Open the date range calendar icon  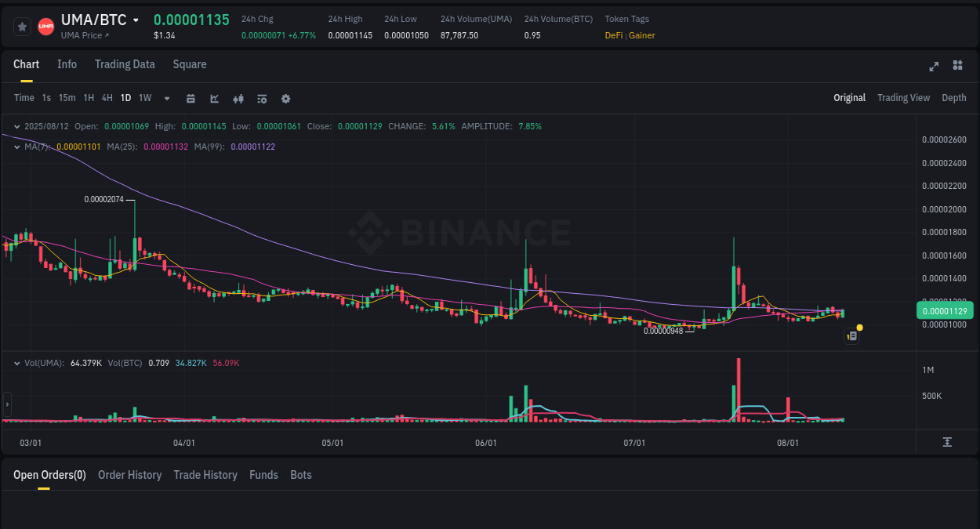[191, 98]
